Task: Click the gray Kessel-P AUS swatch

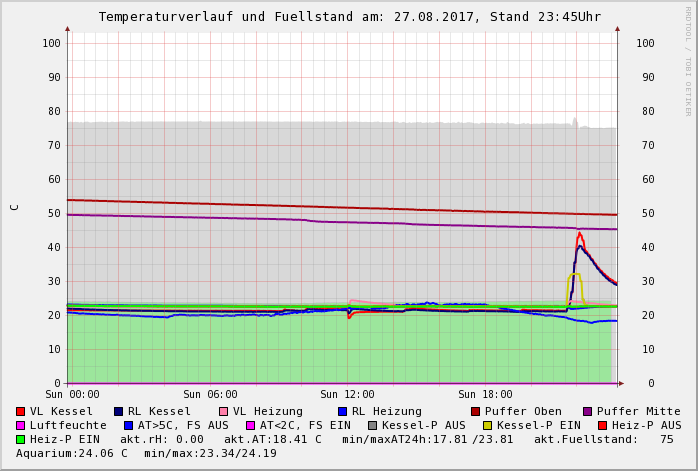Action: 373,426
